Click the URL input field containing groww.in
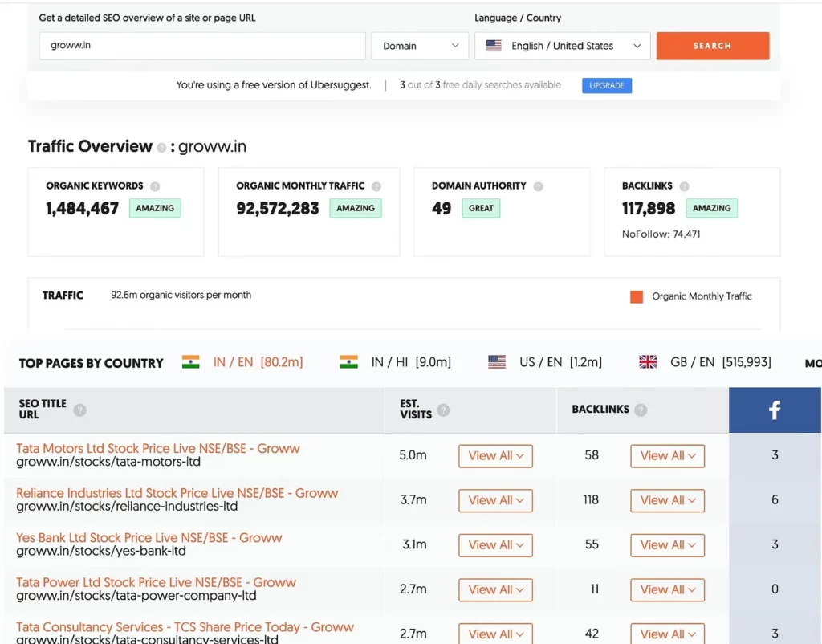 coord(202,46)
